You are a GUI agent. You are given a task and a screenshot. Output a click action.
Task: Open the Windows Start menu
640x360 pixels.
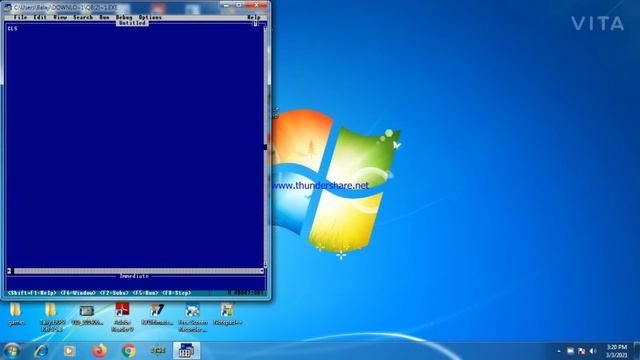11,351
